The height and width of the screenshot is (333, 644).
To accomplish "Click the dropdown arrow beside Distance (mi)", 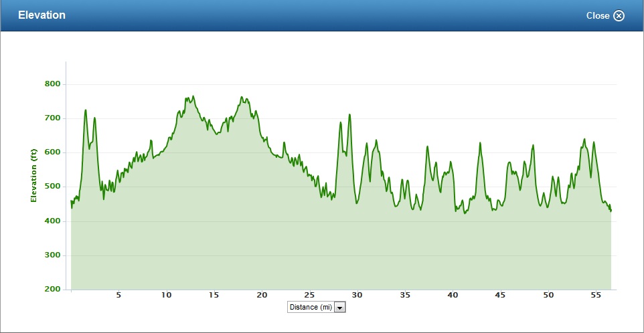I will pos(339,307).
